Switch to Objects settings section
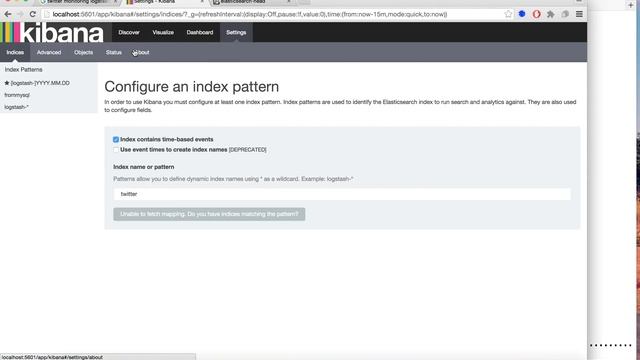 click(x=83, y=52)
